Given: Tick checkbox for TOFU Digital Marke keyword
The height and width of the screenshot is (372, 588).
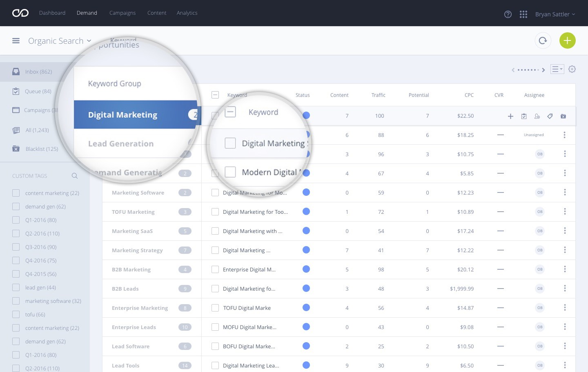Looking at the screenshot, I should click(x=215, y=308).
